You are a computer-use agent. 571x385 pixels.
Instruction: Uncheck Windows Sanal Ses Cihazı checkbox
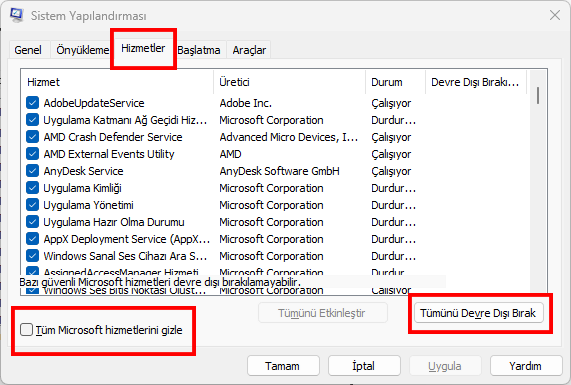[x=32, y=256]
